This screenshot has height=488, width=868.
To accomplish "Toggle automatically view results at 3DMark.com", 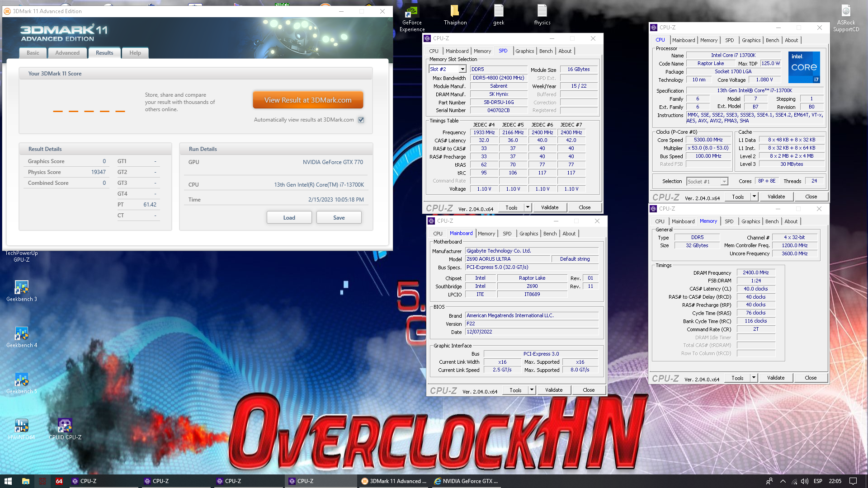I will tap(361, 120).
